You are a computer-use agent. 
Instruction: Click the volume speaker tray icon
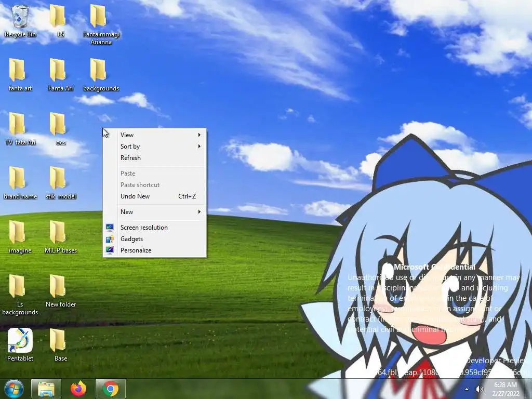coord(479,389)
